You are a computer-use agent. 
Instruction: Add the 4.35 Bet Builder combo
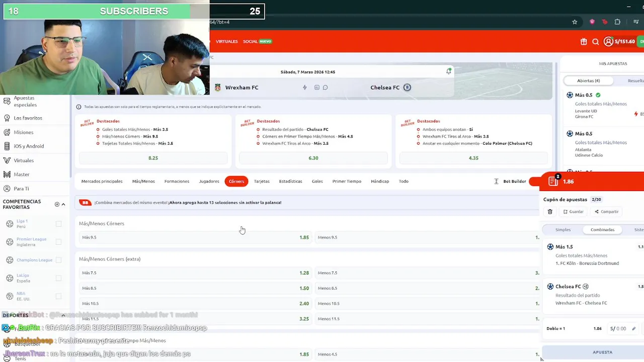point(473,158)
